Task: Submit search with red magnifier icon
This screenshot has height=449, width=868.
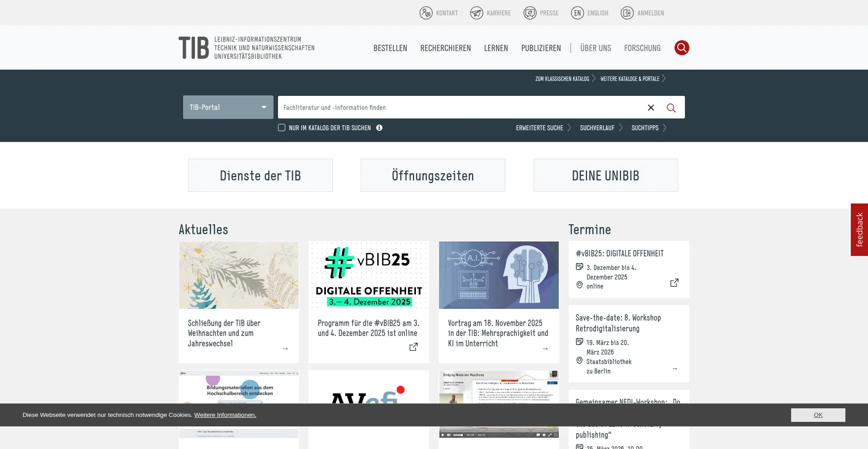Action: pos(671,108)
